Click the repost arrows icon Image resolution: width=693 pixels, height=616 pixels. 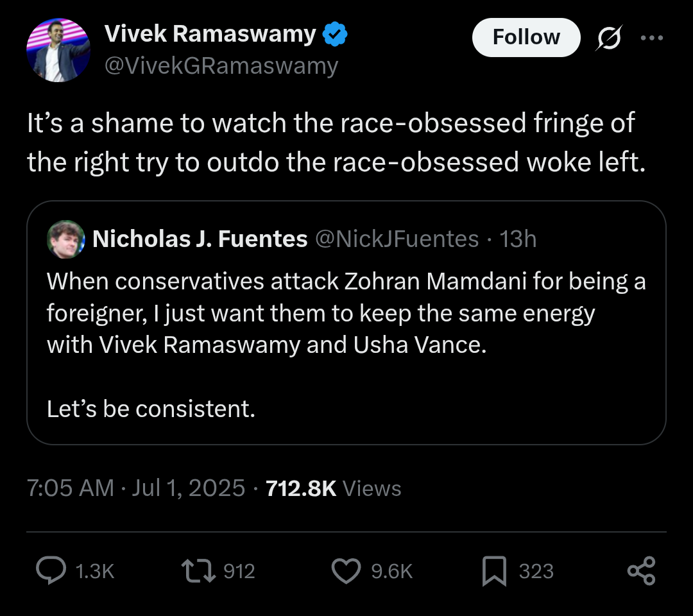[198, 570]
